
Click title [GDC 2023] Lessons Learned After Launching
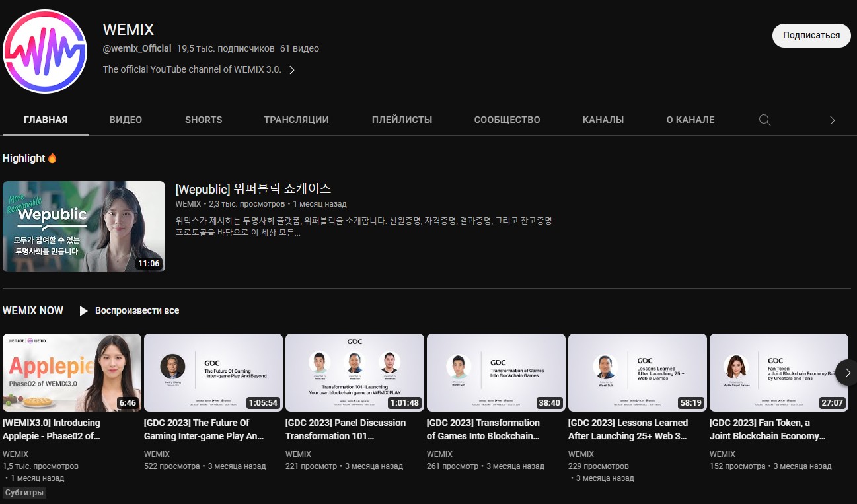(628, 429)
